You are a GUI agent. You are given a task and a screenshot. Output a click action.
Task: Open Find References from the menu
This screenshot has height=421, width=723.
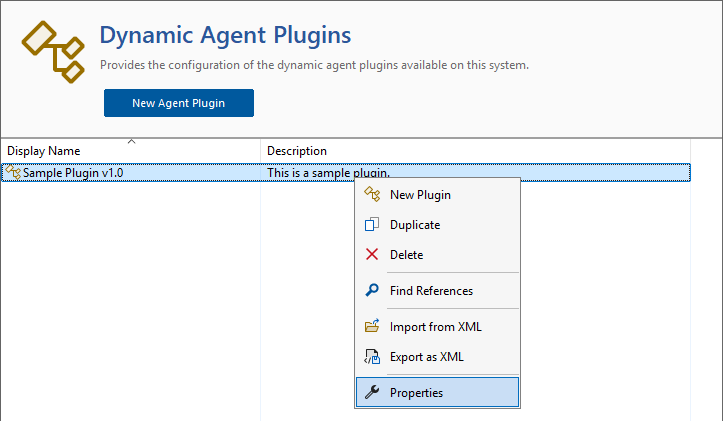point(431,291)
